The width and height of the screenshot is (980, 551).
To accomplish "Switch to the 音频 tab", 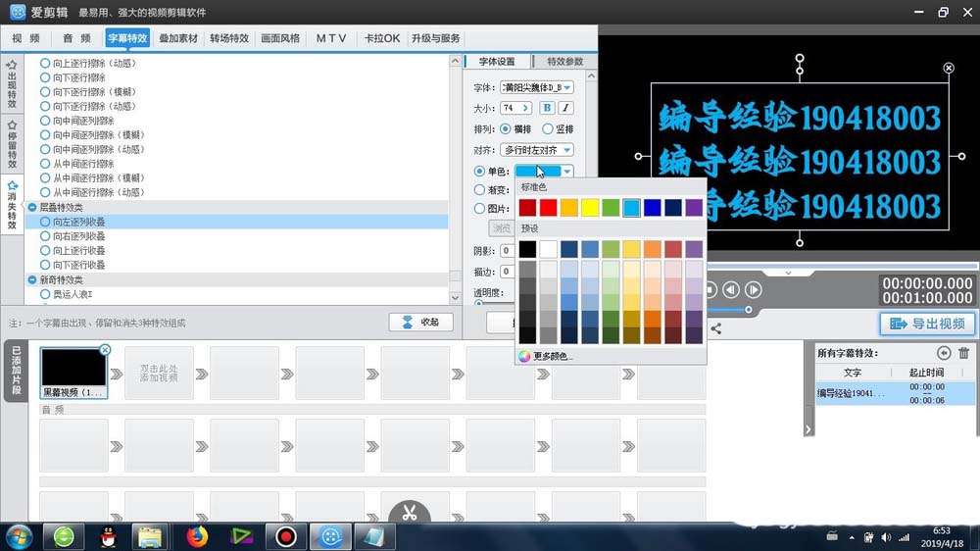I will [x=76, y=38].
